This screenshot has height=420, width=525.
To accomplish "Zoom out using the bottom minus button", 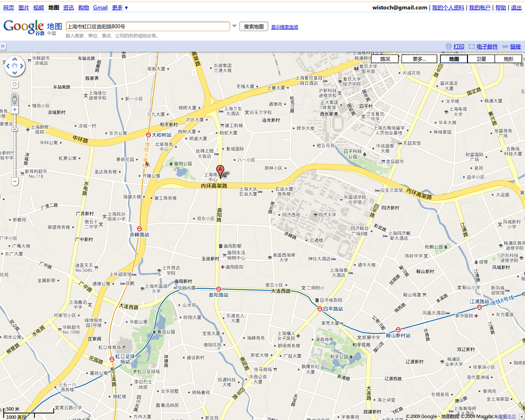I will click(x=15, y=181).
